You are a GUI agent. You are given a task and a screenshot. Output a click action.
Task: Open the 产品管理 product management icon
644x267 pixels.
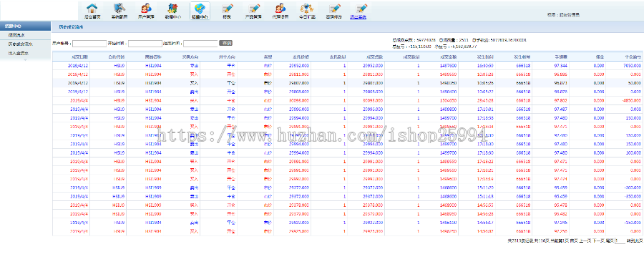coord(254,11)
